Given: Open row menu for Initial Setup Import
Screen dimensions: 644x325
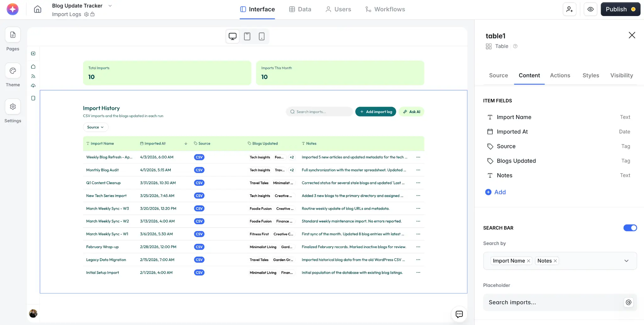Looking at the screenshot, I should pyautogui.click(x=418, y=273).
